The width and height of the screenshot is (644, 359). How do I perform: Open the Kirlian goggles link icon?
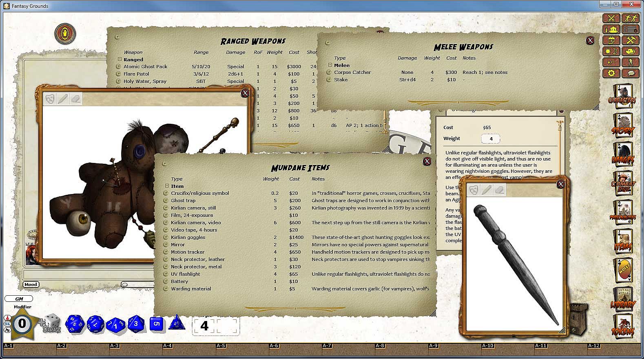166,237
